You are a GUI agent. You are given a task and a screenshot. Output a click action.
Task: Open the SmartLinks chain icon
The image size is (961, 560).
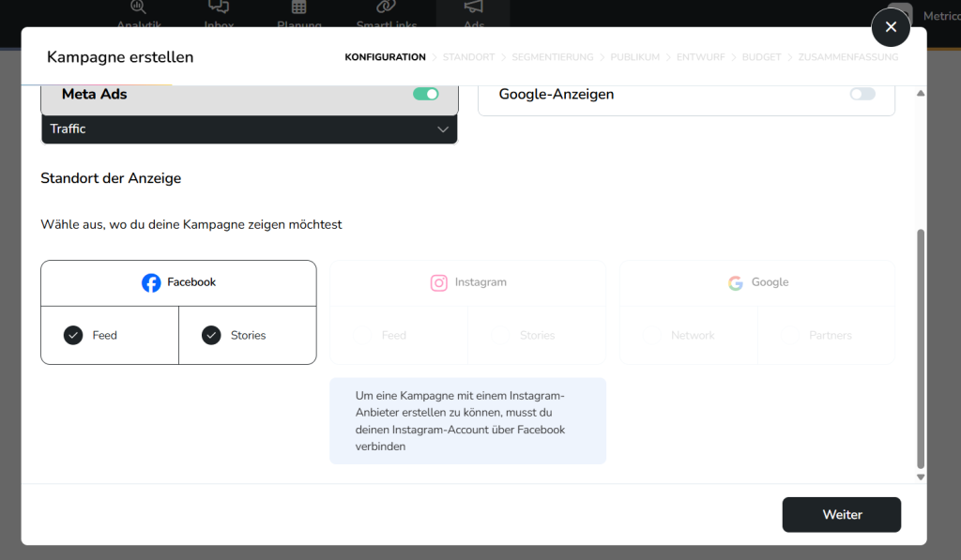pos(386,8)
